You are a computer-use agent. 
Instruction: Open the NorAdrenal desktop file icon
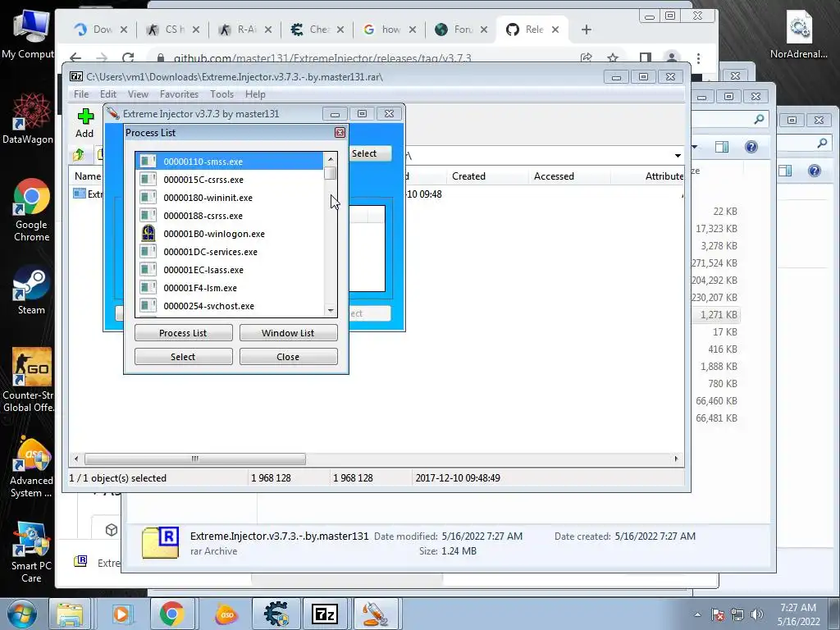(x=798, y=34)
